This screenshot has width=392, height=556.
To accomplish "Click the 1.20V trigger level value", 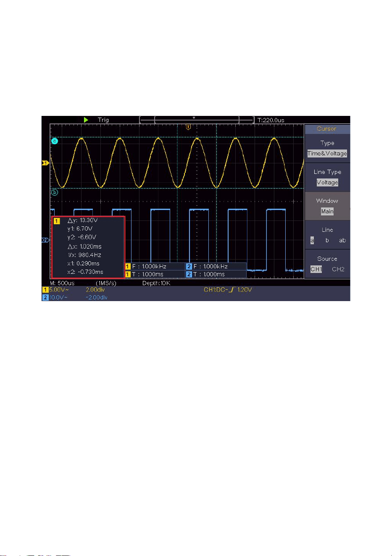I will pyautogui.click(x=245, y=290).
